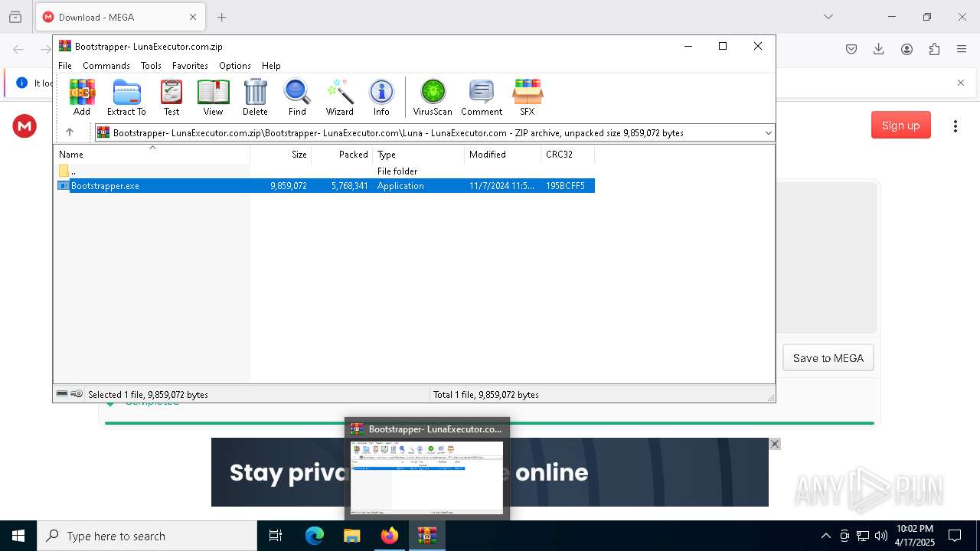This screenshot has height=551, width=980.
Task: Run the Test archive tool
Action: (171, 97)
